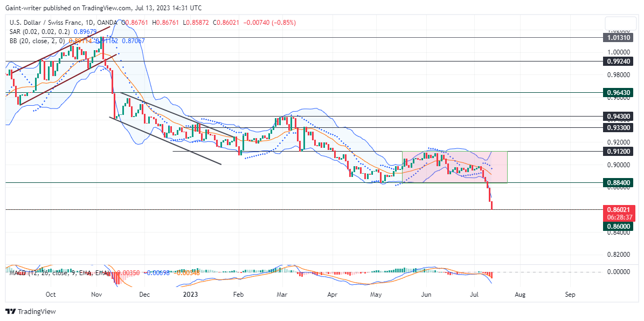644x321 pixels.
Task: Click the Nov label on time axis
Action: pyautogui.click(x=96, y=295)
